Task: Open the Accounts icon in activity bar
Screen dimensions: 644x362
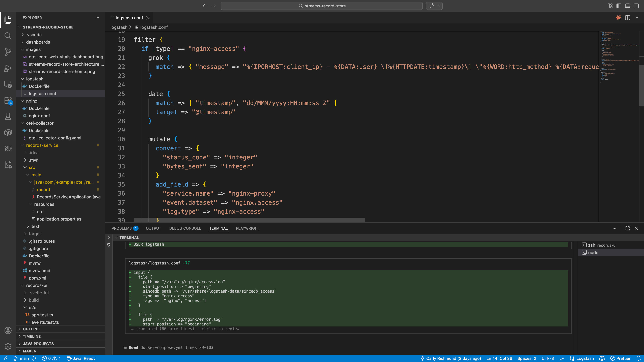Action: pos(8,330)
